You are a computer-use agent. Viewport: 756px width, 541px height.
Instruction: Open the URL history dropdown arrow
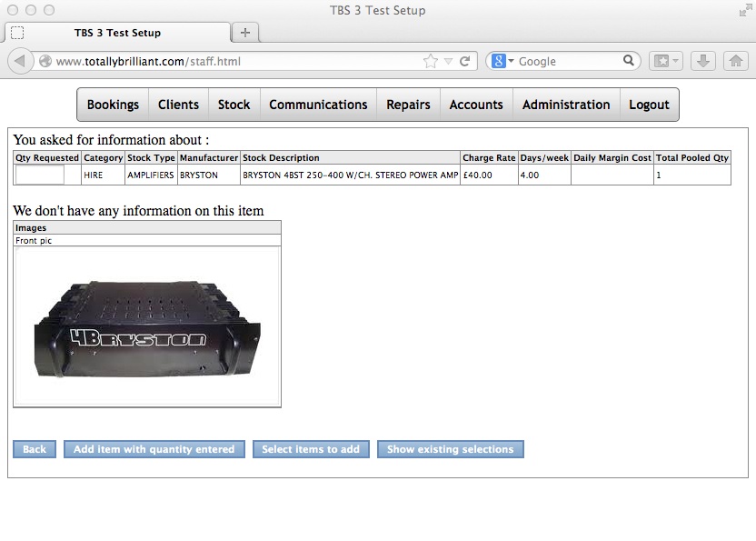pos(448,61)
